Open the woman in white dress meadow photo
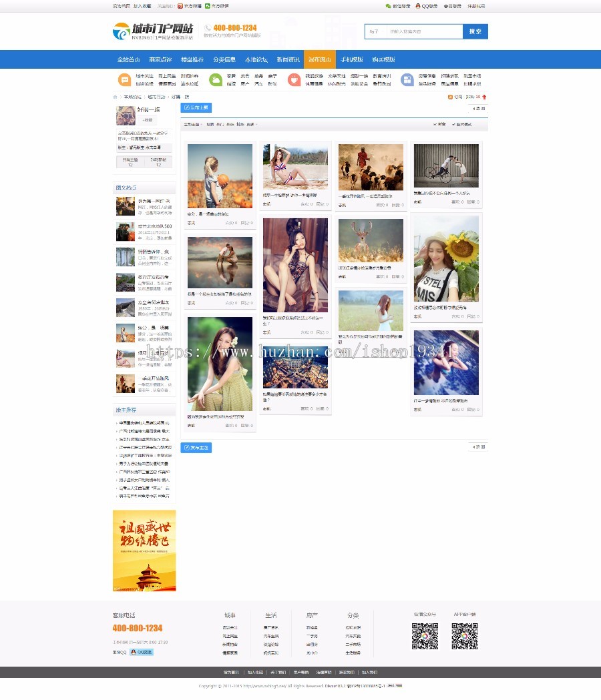The image size is (601, 700). coord(371,311)
